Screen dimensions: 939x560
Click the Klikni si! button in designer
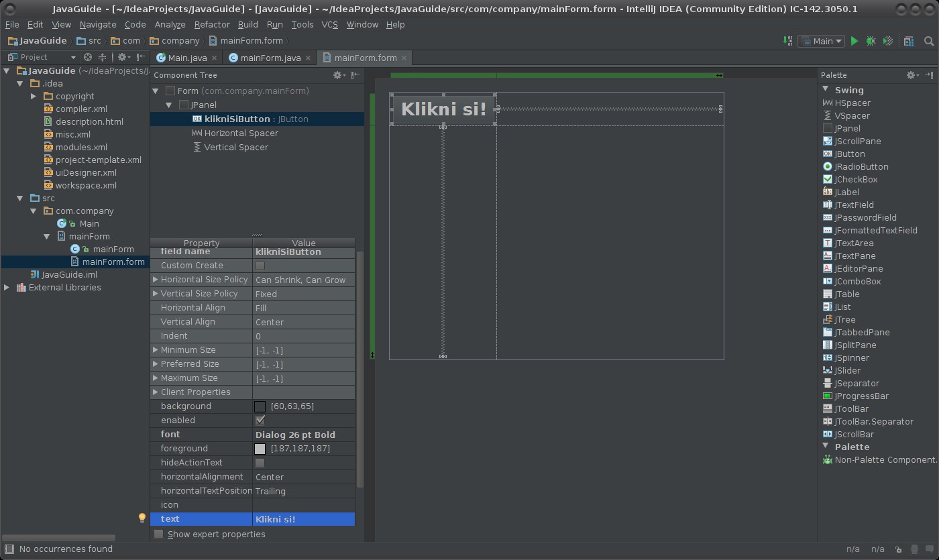(443, 109)
